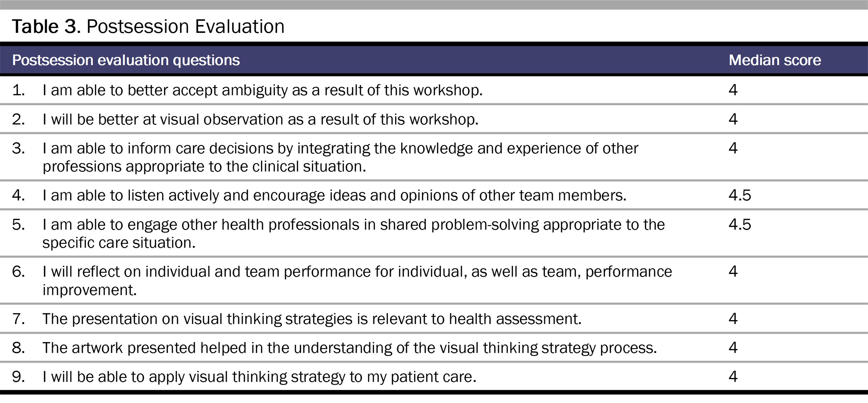The width and height of the screenshot is (868, 403).
Task: Select the median score for question 1
Action: (733, 90)
